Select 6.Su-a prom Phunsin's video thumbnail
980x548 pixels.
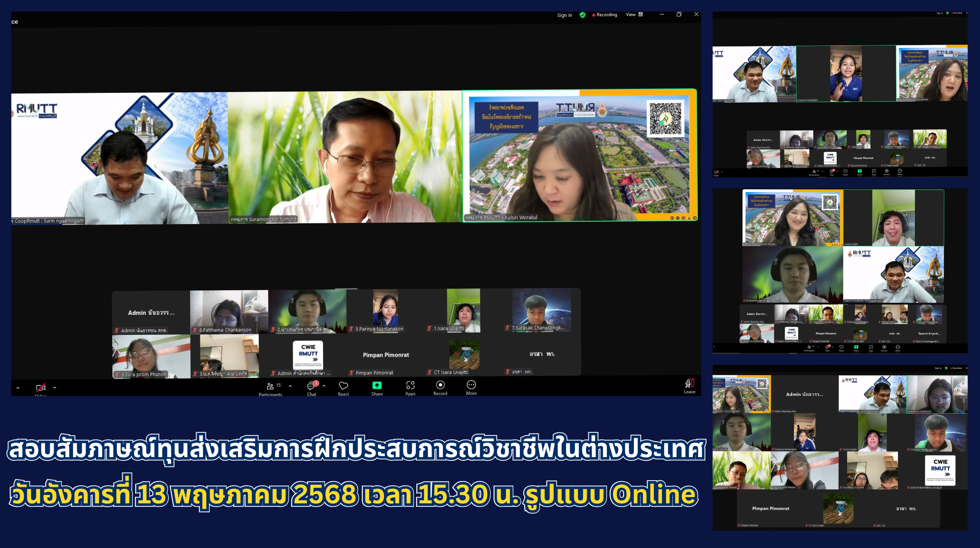(x=151, y=356)
